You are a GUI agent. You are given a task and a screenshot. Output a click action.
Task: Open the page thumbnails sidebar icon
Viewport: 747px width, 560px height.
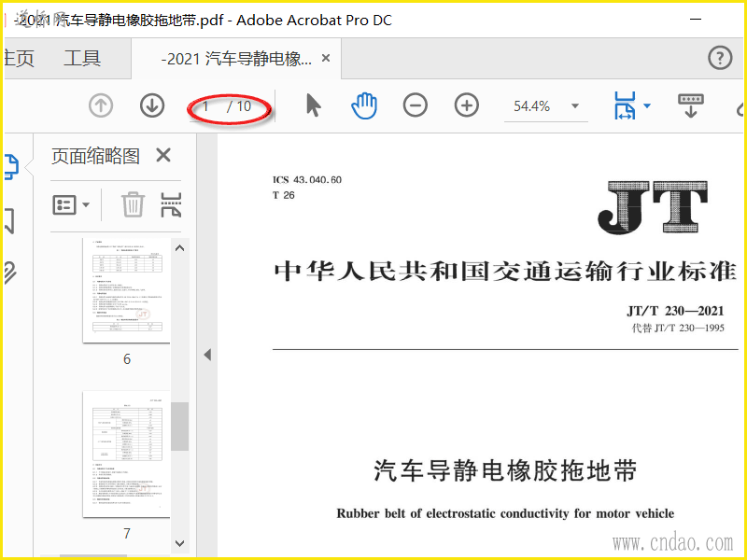click(x=11, y=168)
